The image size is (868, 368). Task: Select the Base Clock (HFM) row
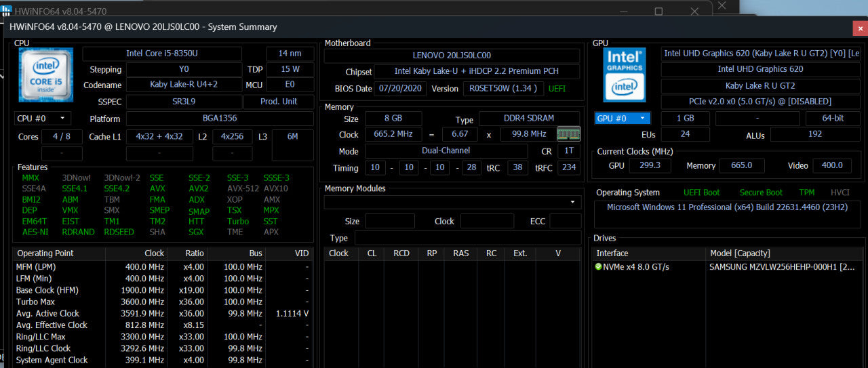162,290
